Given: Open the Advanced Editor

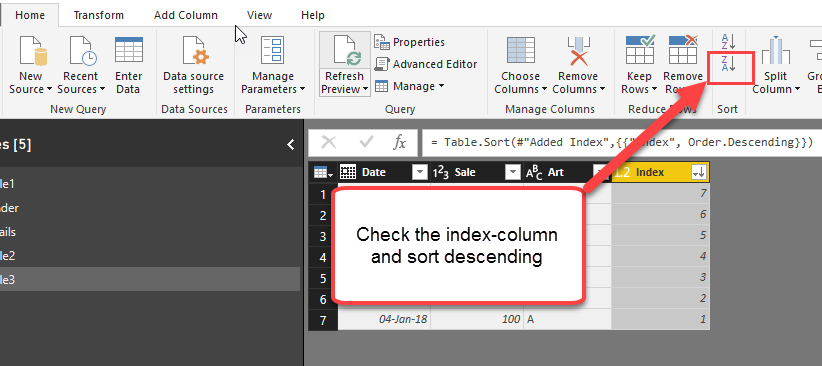Looking at the screenshot, I should (x=426, y=64).
